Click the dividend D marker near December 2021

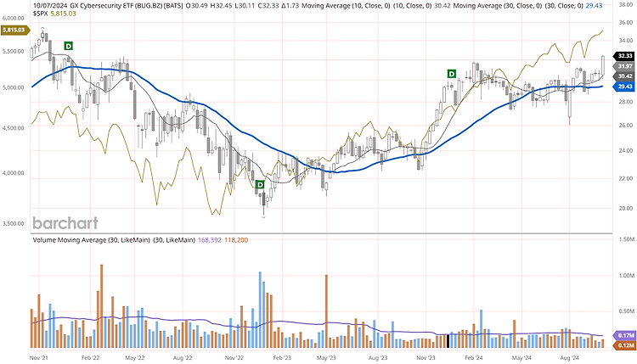coord(69,46)
